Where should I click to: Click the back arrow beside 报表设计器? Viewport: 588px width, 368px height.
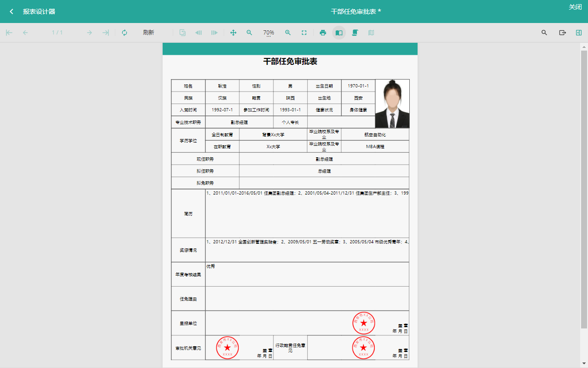[11, 11]
